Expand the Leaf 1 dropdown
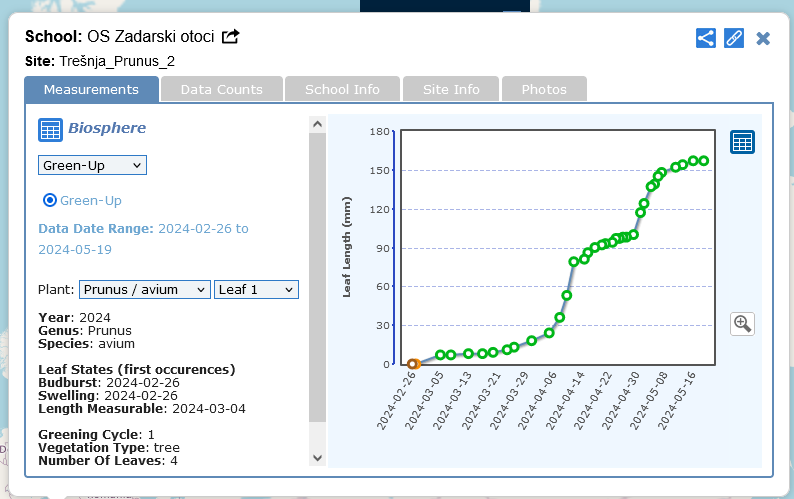The image size is (794, 499). 256,289
